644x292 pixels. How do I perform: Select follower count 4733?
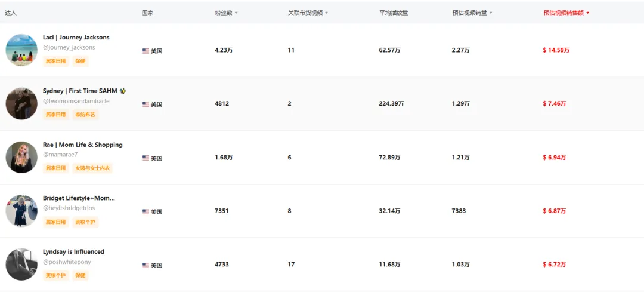222,265
